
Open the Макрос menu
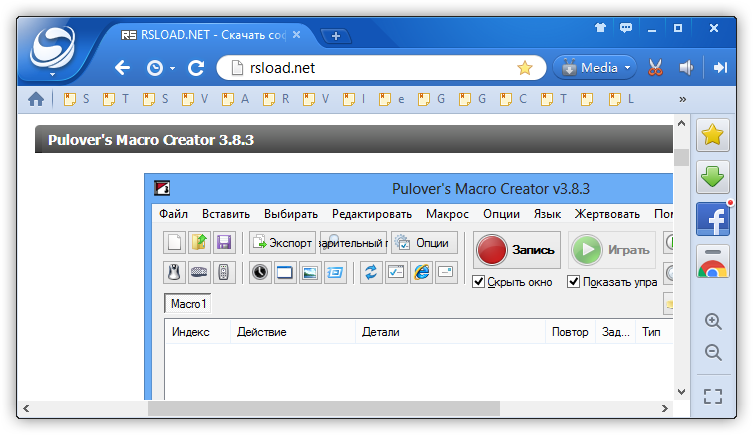pyautogui.click(x=447, y=214)
